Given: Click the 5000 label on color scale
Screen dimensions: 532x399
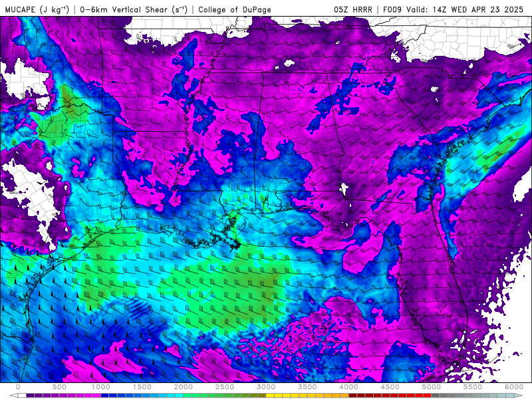Looking at the screenshot, I should (x=432, y=387).
